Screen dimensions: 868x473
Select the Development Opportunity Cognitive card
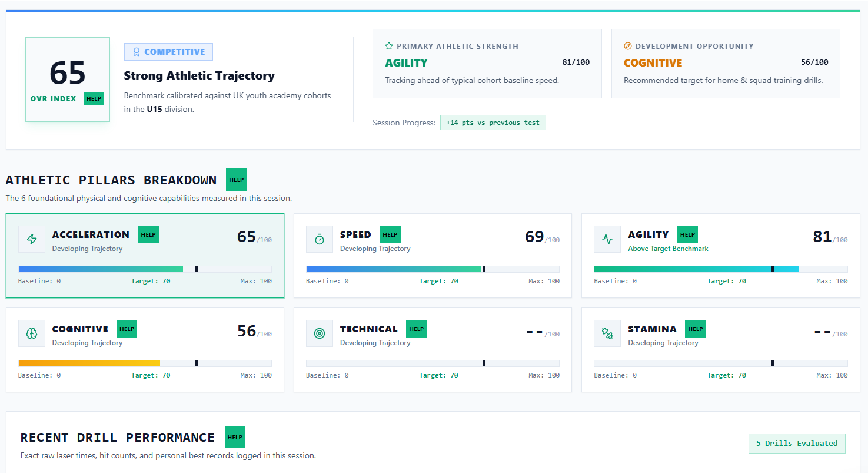726,64
